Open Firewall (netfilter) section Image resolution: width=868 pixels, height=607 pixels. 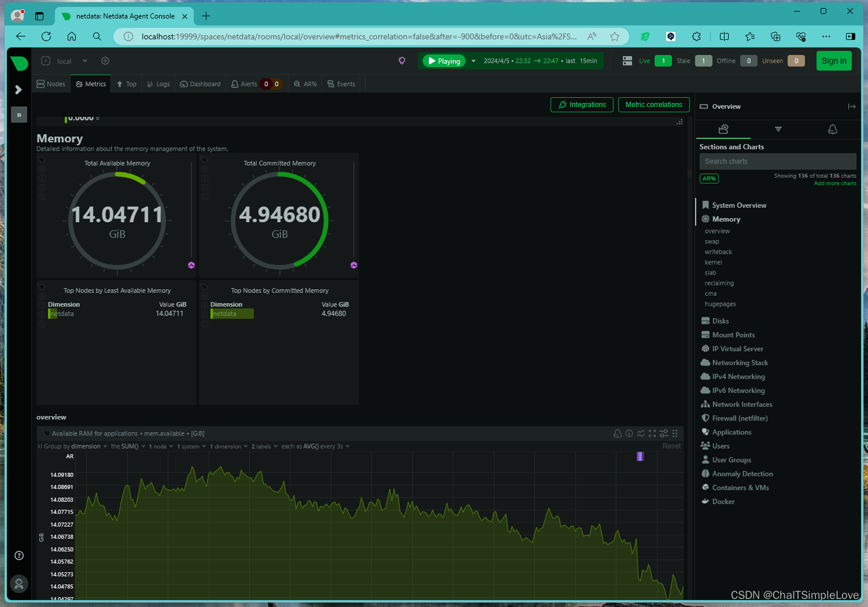coord(740,418)
